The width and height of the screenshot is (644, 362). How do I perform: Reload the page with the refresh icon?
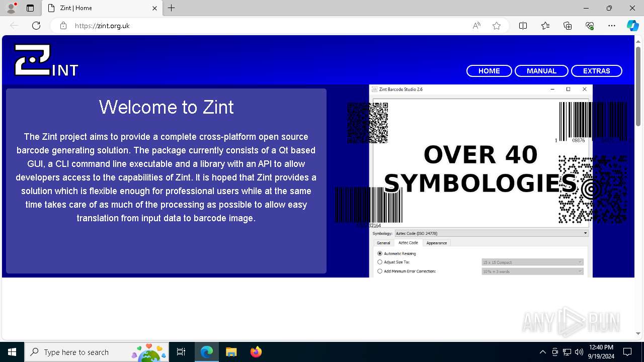coord(36,26)
